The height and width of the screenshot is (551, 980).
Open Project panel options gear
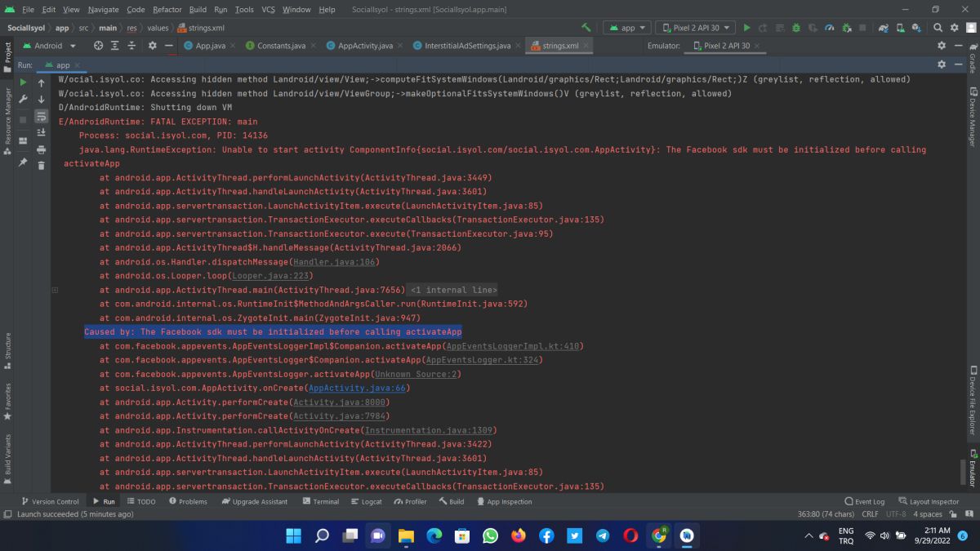click(153, 46)
